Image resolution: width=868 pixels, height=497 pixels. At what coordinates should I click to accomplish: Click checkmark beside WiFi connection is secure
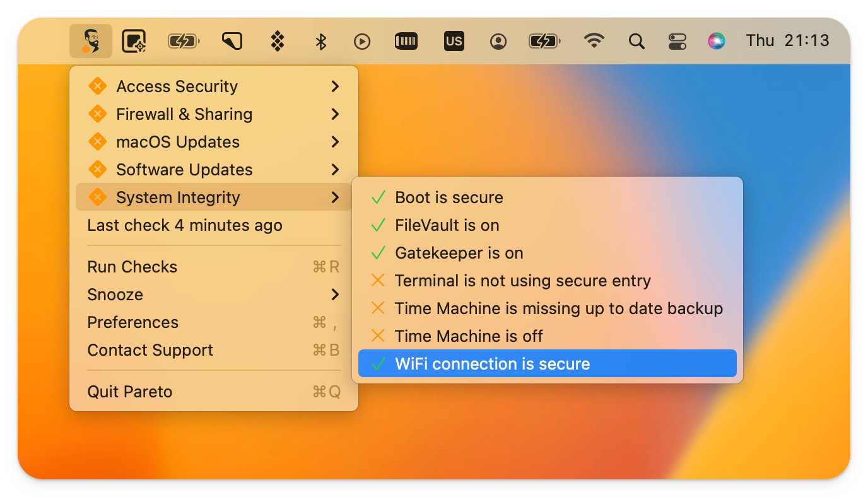378,364
